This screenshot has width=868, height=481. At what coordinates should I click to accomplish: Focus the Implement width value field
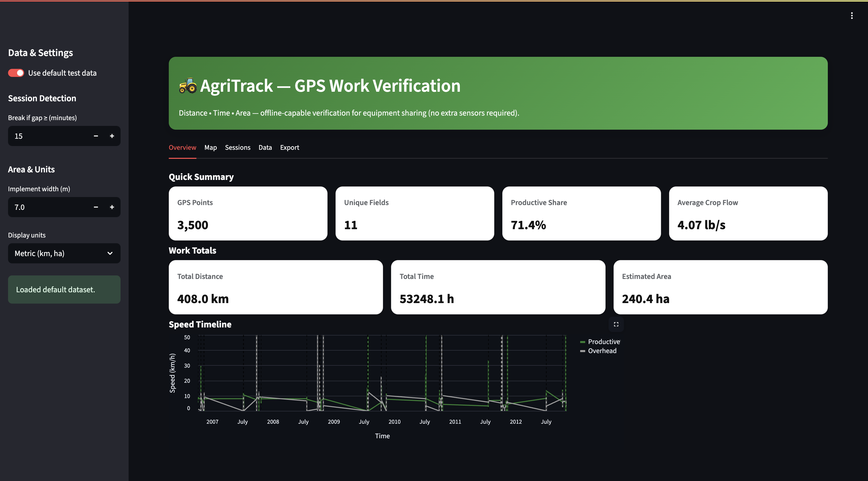pos(47,207)
